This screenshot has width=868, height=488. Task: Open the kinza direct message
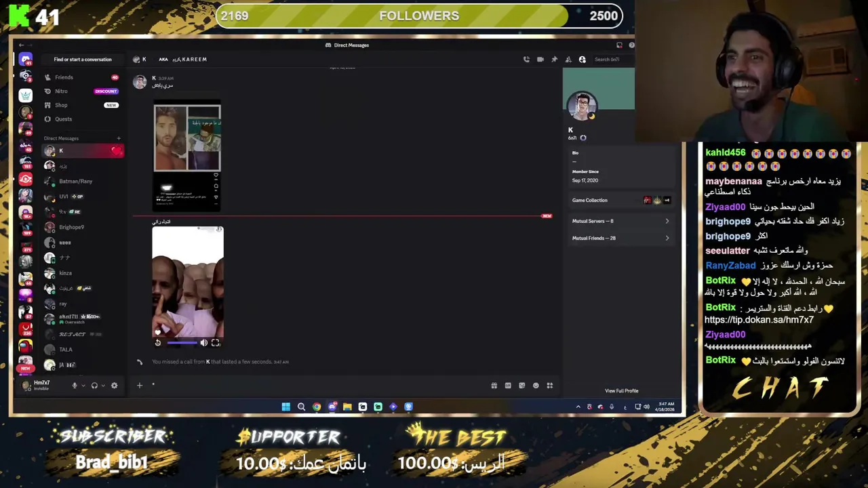point(82,273)
